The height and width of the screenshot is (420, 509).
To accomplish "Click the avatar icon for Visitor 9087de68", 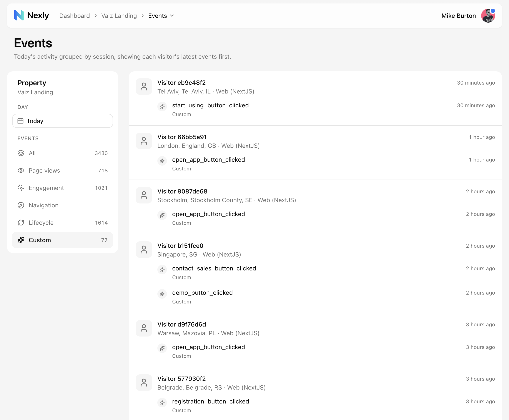I will 144,195.
